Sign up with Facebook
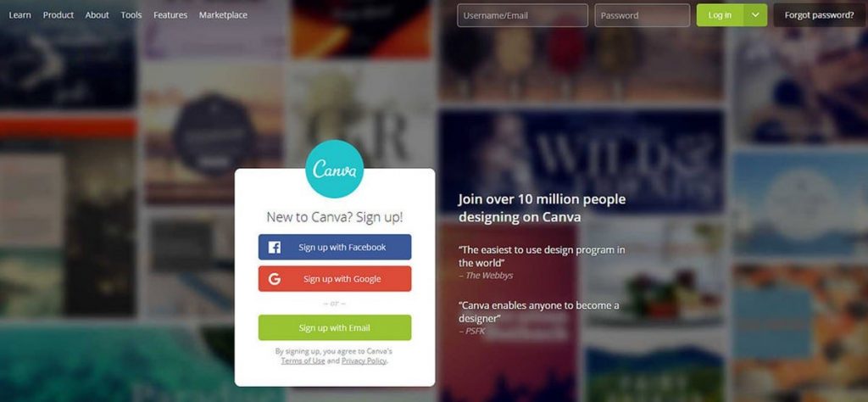868x402 pixels. coord(335,247)
